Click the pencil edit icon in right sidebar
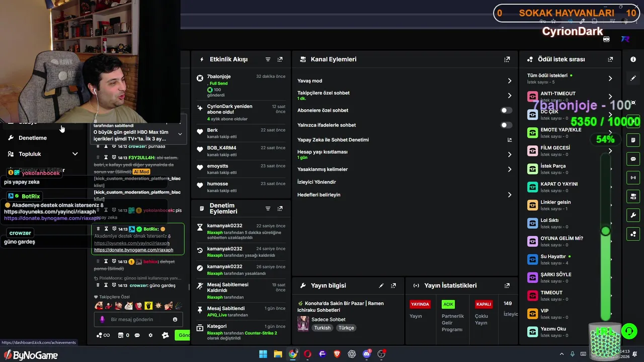644x362 pixels. pos(633,78)
